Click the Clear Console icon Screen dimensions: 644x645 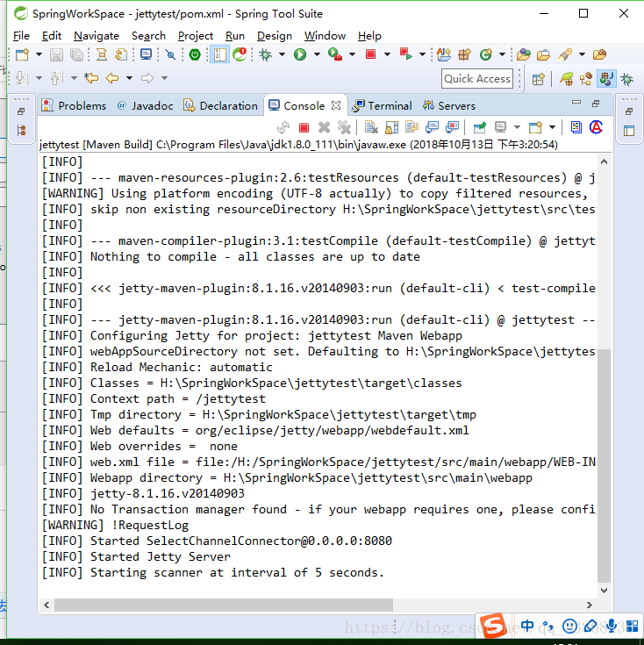[371, 128]
